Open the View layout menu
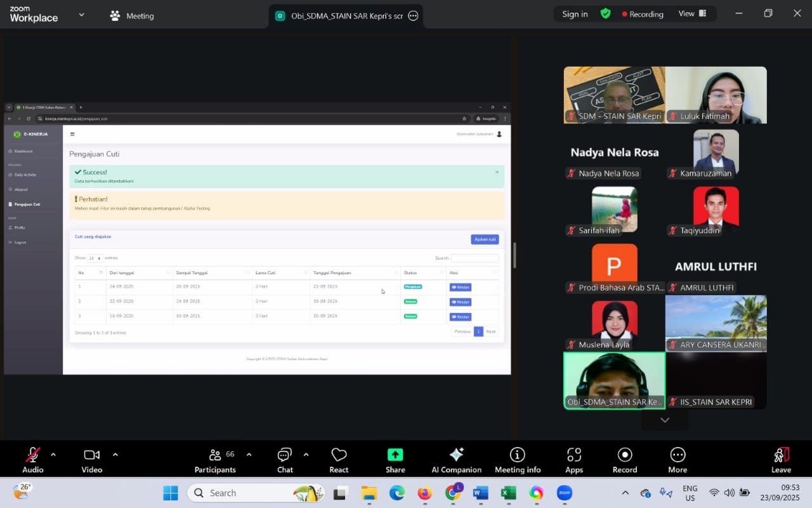Viewport: 812px width, 508px height. coord(692,14)
